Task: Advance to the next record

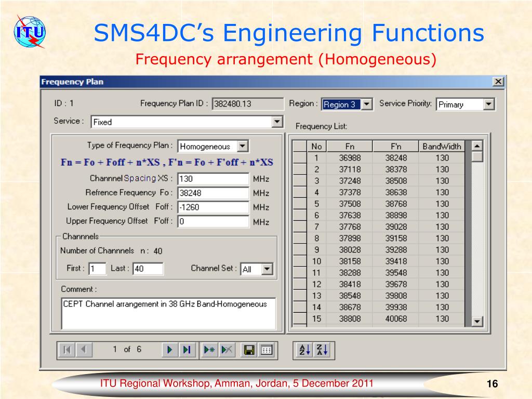Action: click(x=170, y=350)
